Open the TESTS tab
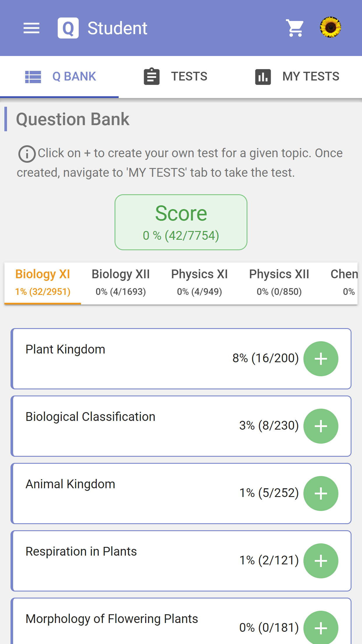Viewport: 362px width, 644px height. 176,77
